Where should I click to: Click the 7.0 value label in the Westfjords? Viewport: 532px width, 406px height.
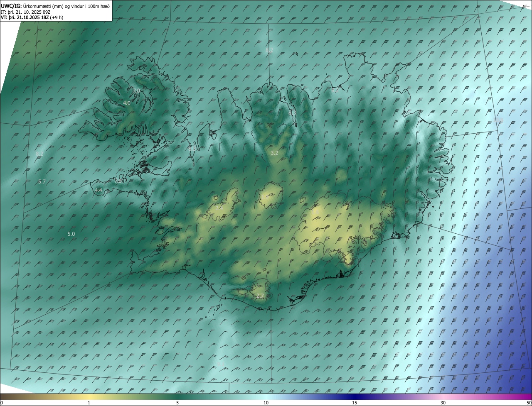click(136, 90)
